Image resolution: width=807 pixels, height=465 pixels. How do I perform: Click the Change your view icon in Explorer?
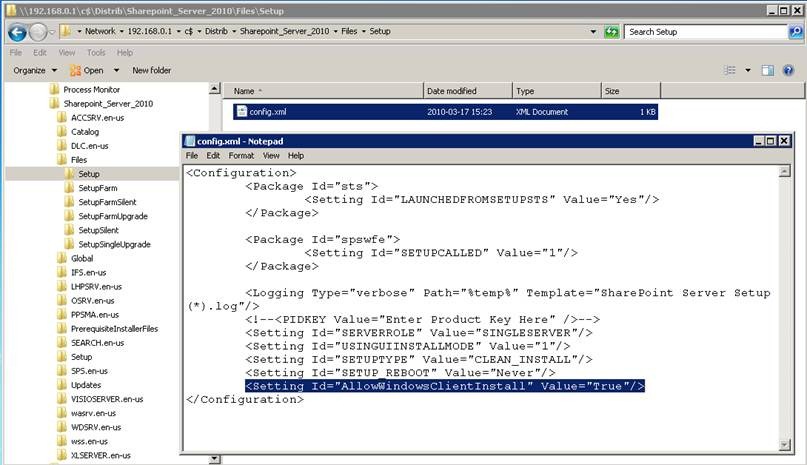point(730,70)
